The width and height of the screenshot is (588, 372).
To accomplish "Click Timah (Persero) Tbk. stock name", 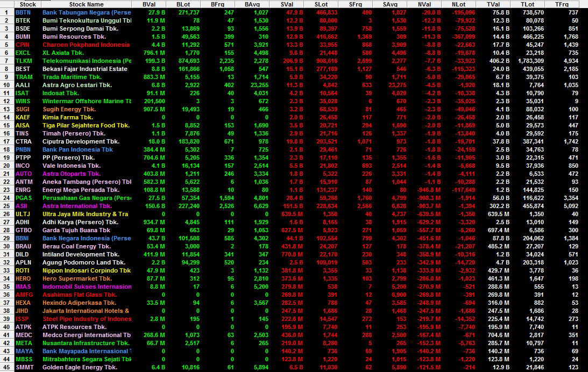I will pyautogui.click(x=74, y=133).
